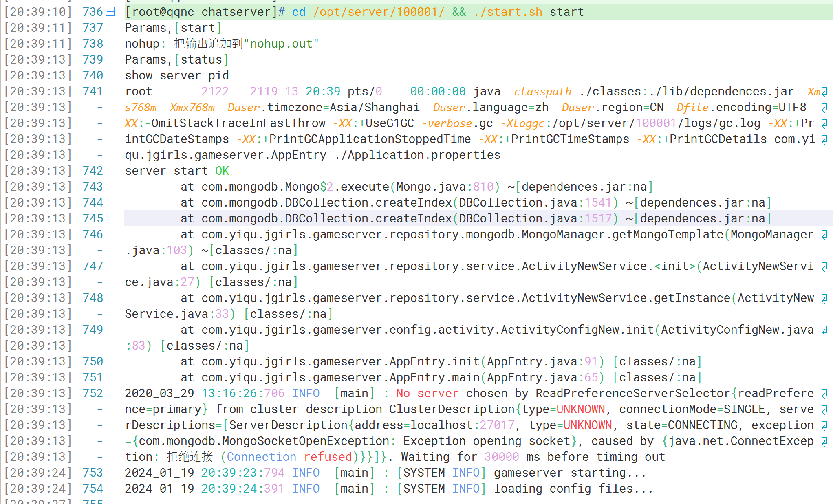Click the '-classpath' option text
The height and width of the screenshot is (504, 833).
pyautogui.click(x=540, y=91)
